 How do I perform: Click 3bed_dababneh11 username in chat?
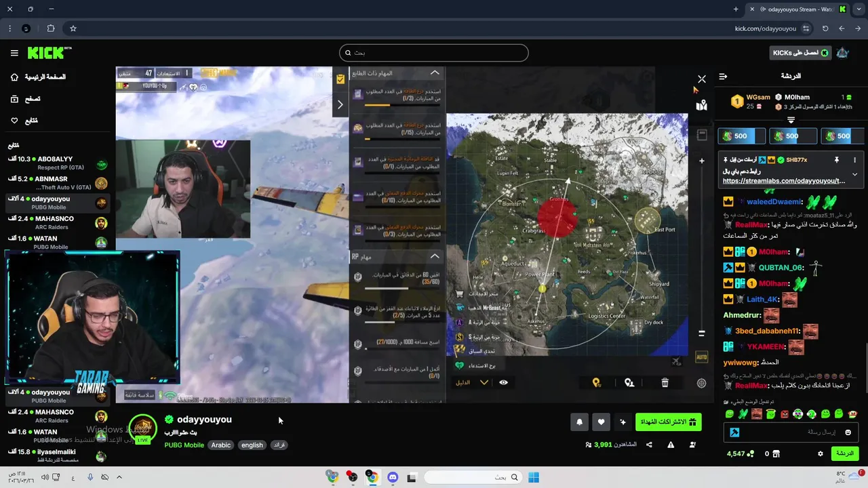click(768, 331)
